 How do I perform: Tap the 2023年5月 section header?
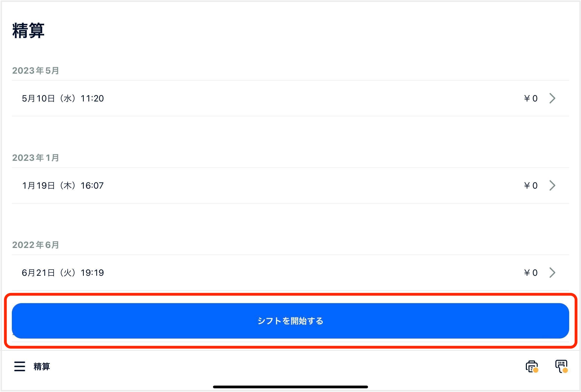35,70
